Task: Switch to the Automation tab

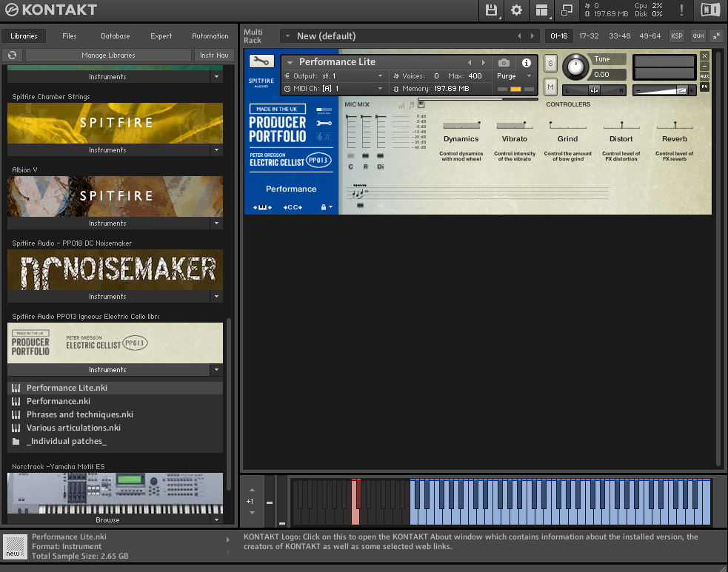Action: (x=210, y=36)
